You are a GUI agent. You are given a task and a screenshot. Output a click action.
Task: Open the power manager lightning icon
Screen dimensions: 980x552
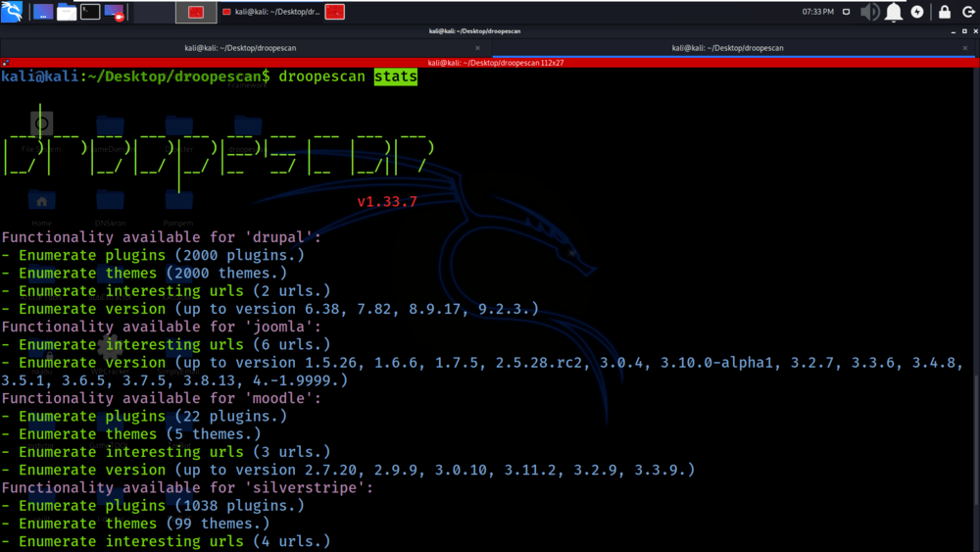[917, 12]
